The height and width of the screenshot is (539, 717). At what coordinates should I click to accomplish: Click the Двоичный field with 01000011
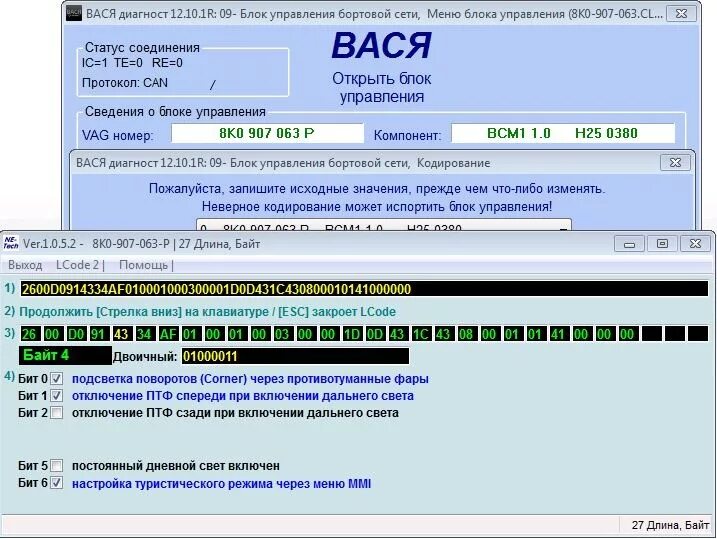tap(295, 356)
